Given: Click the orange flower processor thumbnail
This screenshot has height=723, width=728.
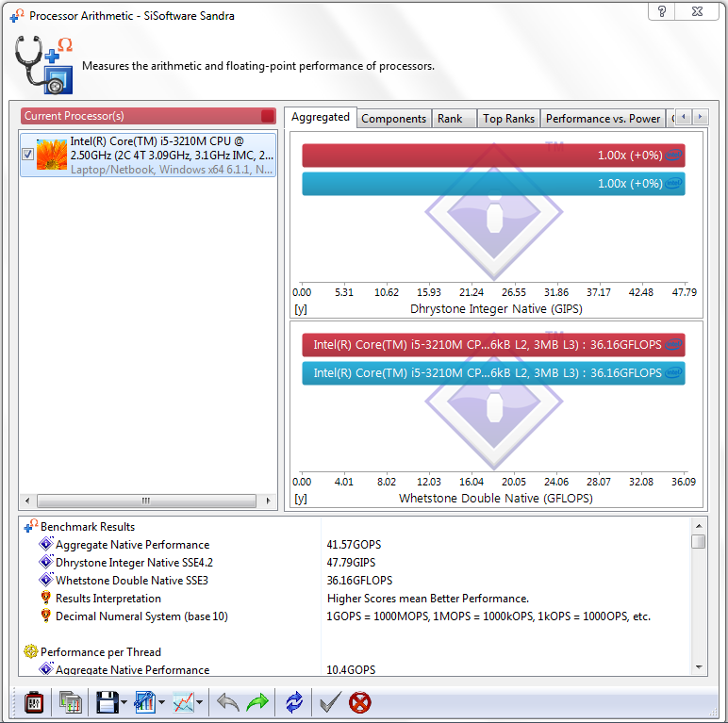Looking at the screenshot, I should [x=52, y=155].
